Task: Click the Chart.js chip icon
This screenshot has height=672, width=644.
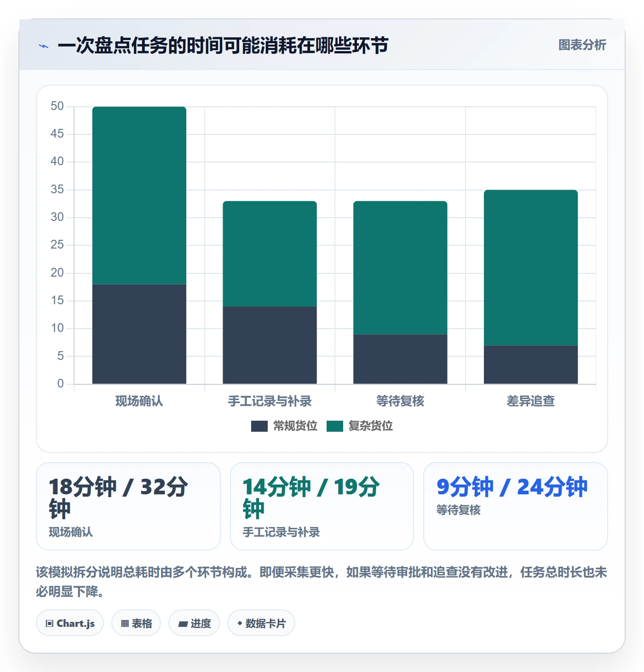Action: pyautogui.click(x=50, y=624)
